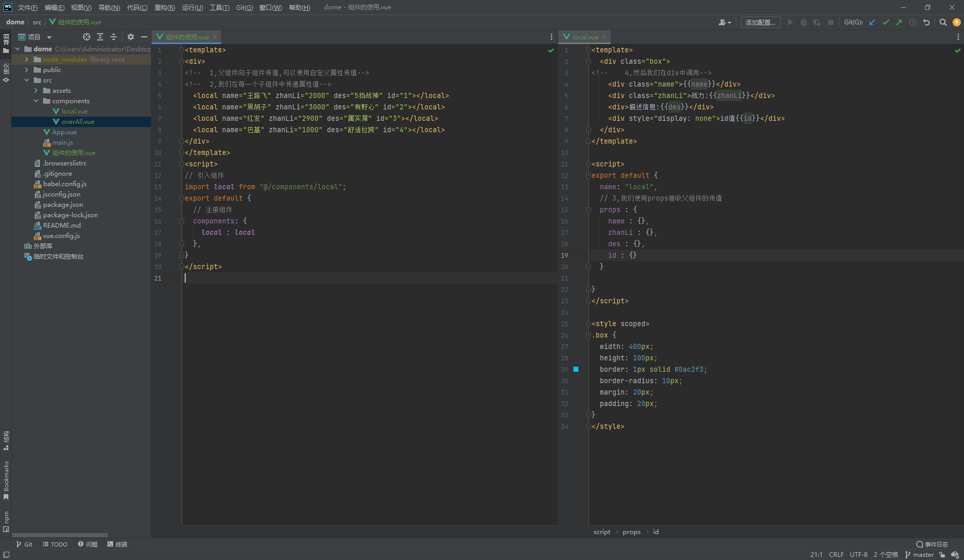The height and width of the screenshot is (560, 964).
Task: Click the Git update project arrow icon
Action: pyautogui.click(x=872, y=22)
